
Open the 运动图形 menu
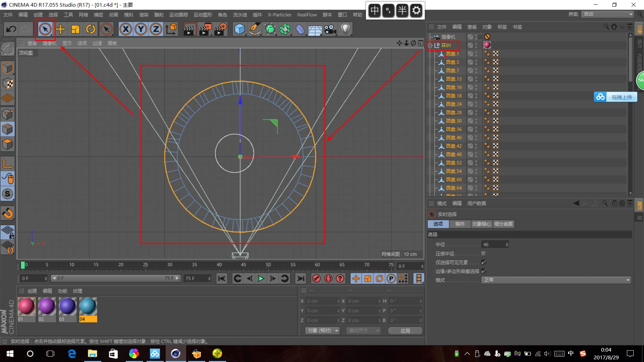tap(203, 15)
